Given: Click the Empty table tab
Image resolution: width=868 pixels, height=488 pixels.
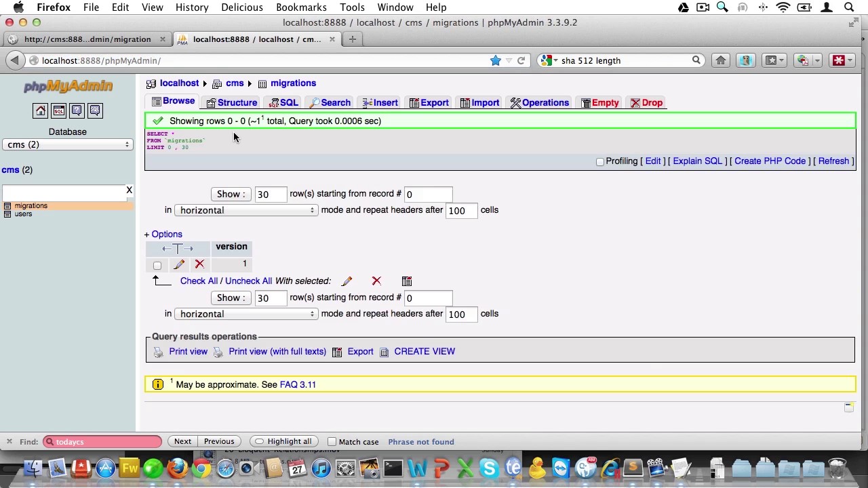Looking at the screenshot, I should (600, 103).
